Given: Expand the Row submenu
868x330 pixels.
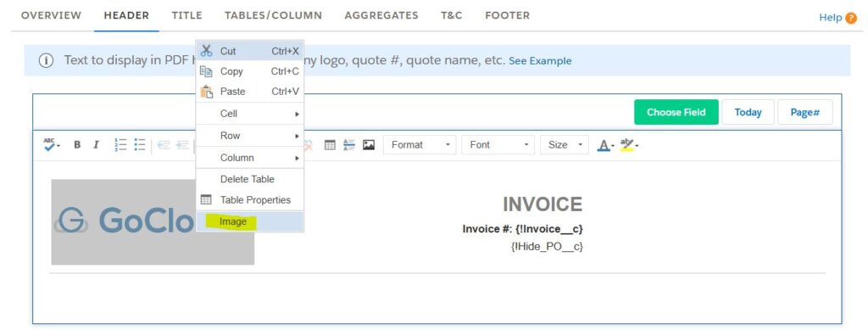Looking at the screenshot, I should pyautogui.click(x=250, y=136).
